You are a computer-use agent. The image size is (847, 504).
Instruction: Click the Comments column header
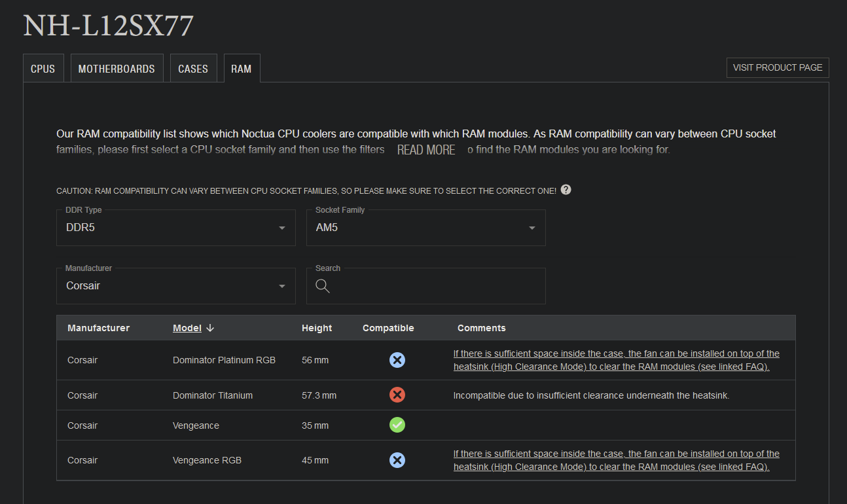[x=482, y=328]
